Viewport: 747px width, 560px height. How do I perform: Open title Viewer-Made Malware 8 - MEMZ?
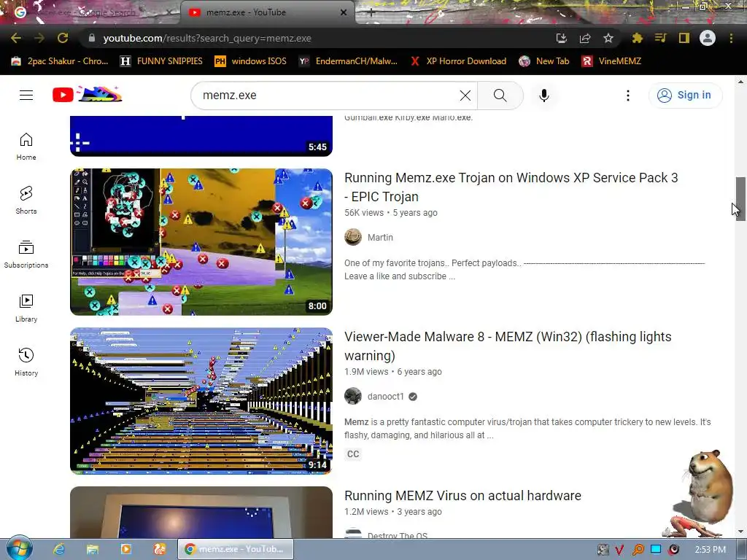(x=508, y=346)
